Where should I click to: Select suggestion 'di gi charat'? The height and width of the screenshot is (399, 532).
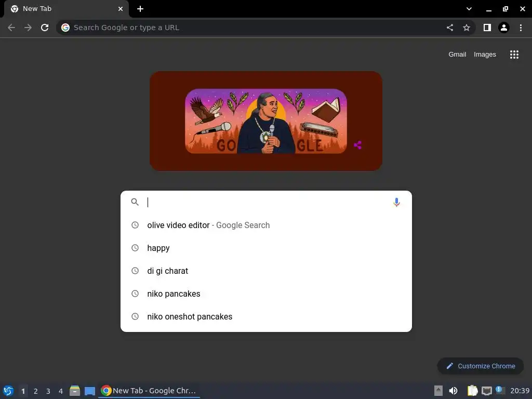coord(266,271)
